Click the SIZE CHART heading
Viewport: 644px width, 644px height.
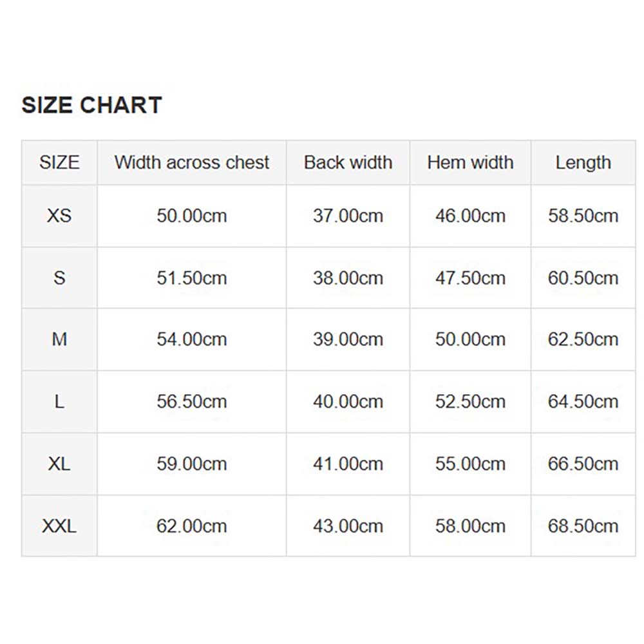[91, 105]
